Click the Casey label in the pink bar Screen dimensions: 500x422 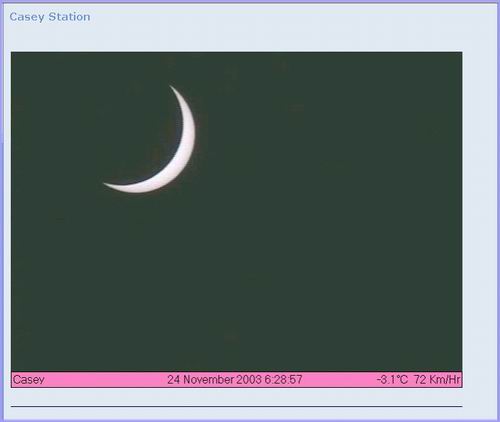[28, 380]
